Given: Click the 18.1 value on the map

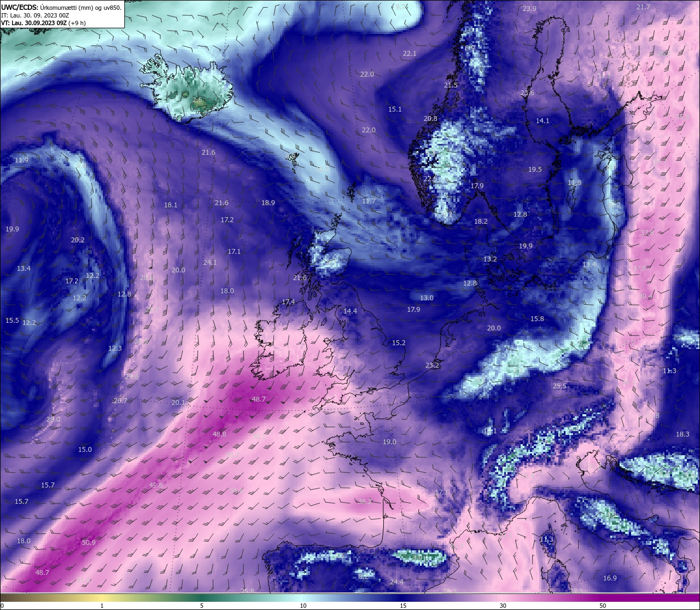Looking at the screenshot, I should click(171, 205).
